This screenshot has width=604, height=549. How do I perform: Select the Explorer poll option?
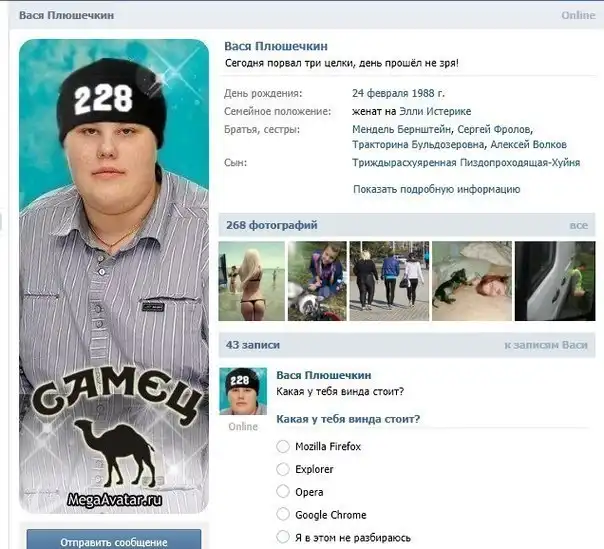click(x=283, y=469)
